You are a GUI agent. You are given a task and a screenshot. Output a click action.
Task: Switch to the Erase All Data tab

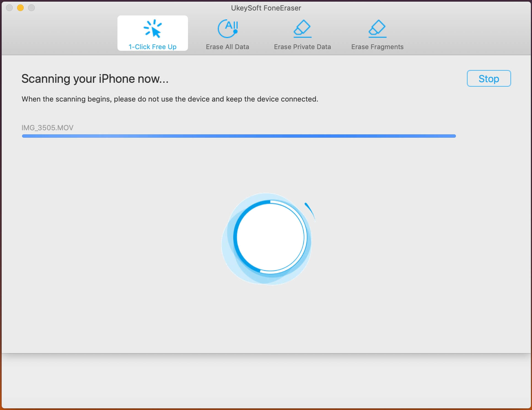pos(227,47)
